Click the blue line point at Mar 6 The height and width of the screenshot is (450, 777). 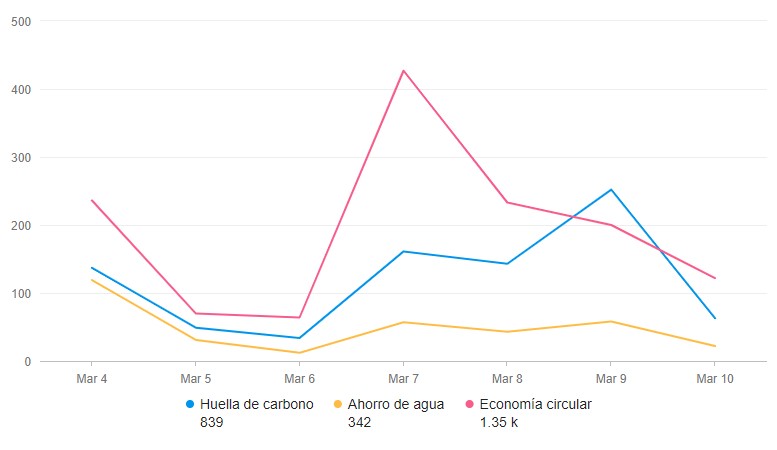point(299,338)
